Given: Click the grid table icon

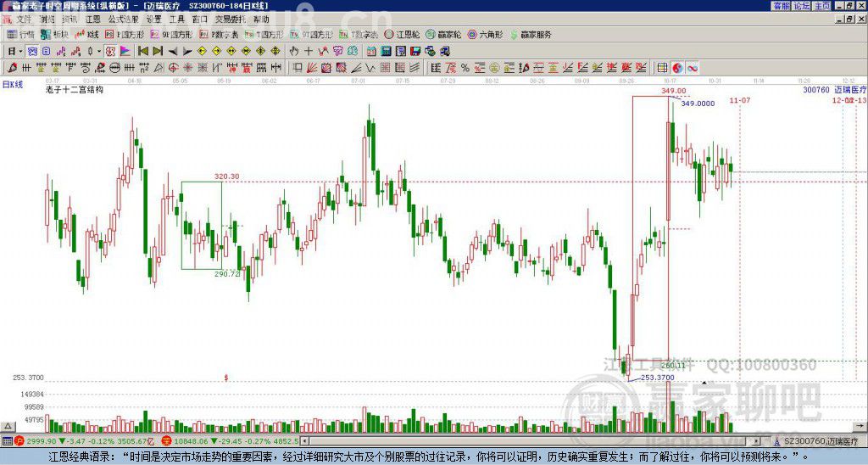Looking at the screenshot, I should pos(662,68).
